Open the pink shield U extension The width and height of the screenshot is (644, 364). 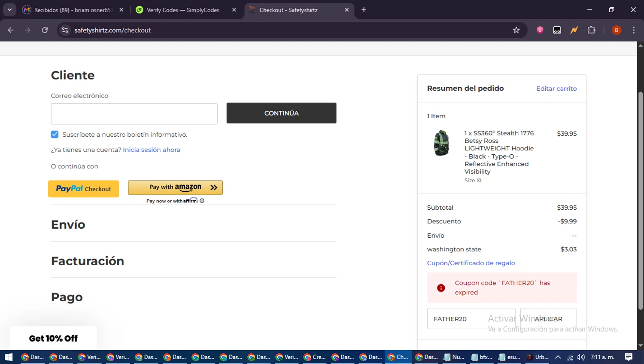pyautogui.click(x=540, y=30)
